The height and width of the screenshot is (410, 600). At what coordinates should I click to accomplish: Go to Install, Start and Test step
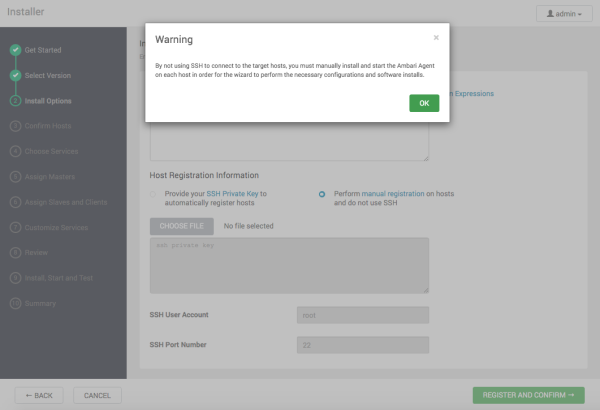58,277
